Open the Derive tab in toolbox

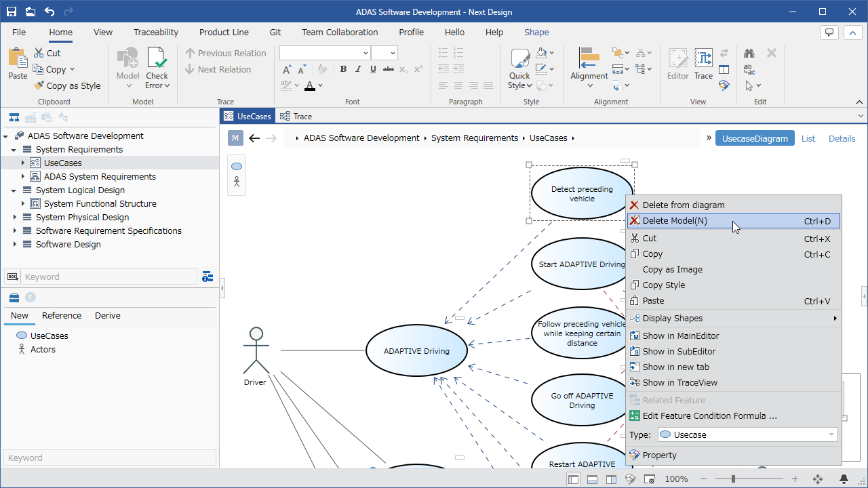click(x=108, y=315)
